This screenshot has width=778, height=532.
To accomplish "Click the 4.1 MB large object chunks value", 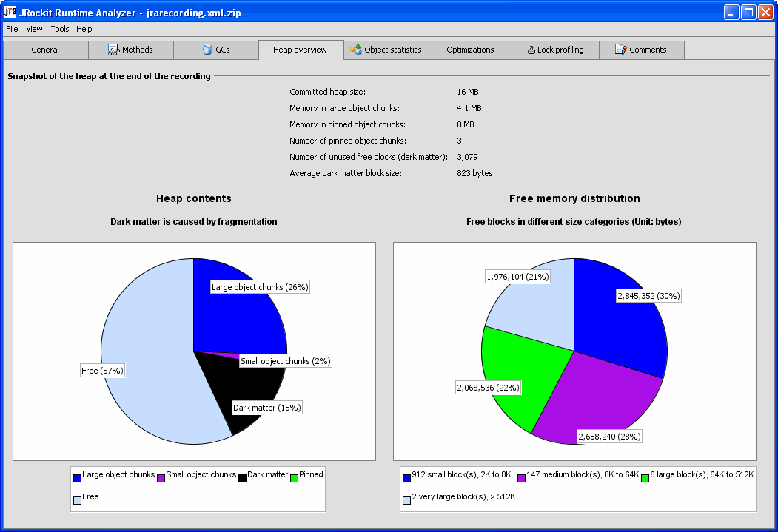I will 469,108.
